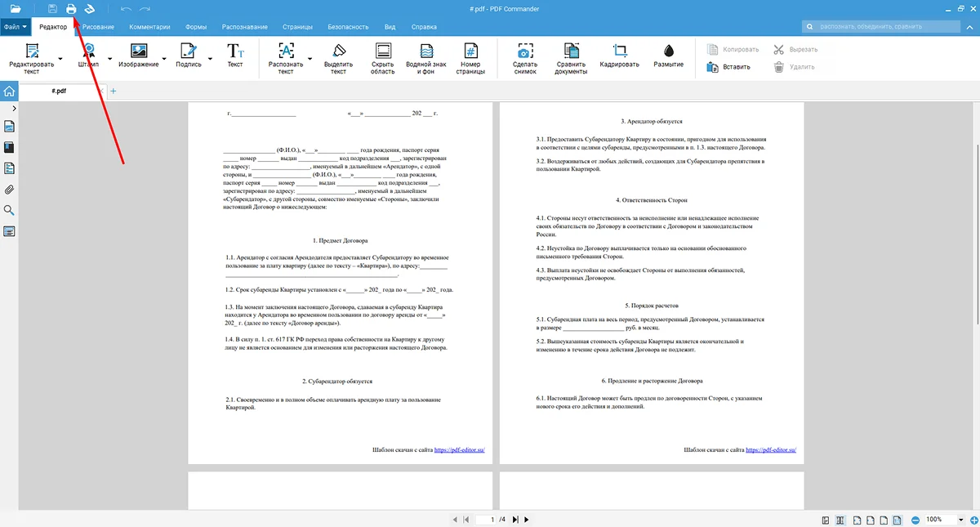
Task: Select the Подпись signature tool
Action: tap(189, 56)
